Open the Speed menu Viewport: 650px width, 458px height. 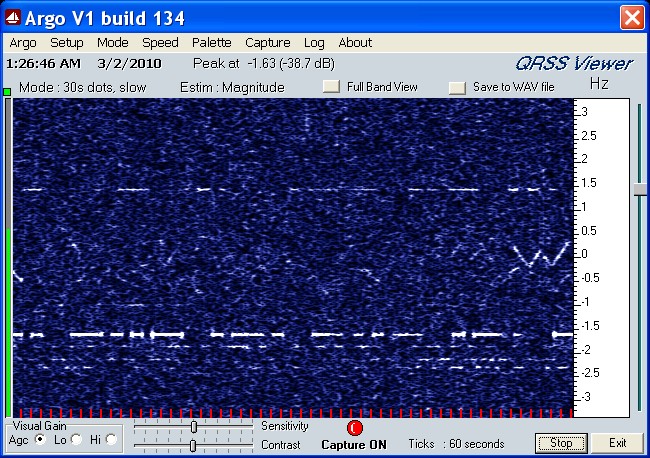160,43
